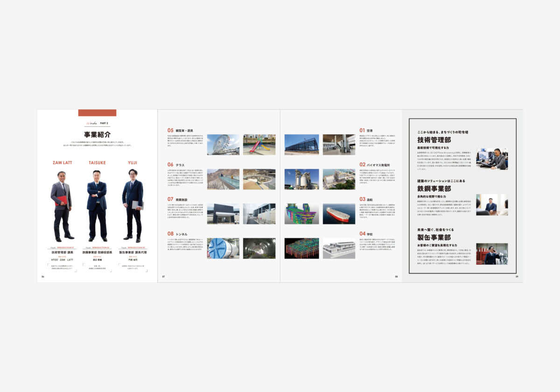Click the orange rectangle above PART 2
560x392 pixels.
97,112
